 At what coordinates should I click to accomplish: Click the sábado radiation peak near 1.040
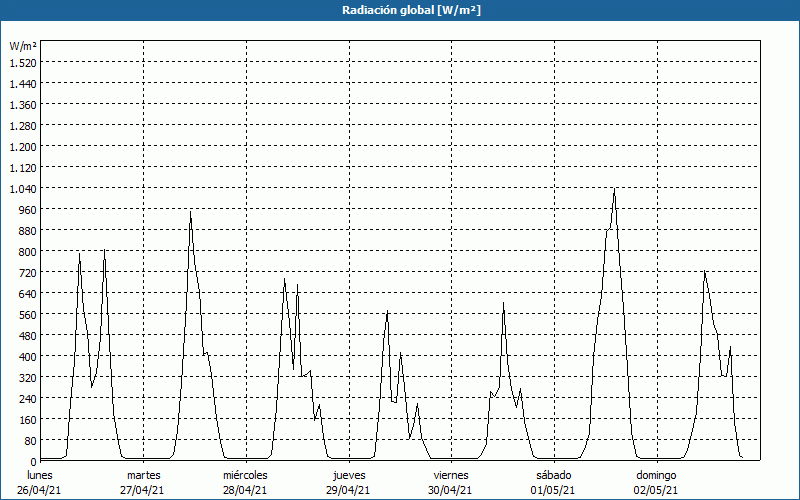[614, 189]
